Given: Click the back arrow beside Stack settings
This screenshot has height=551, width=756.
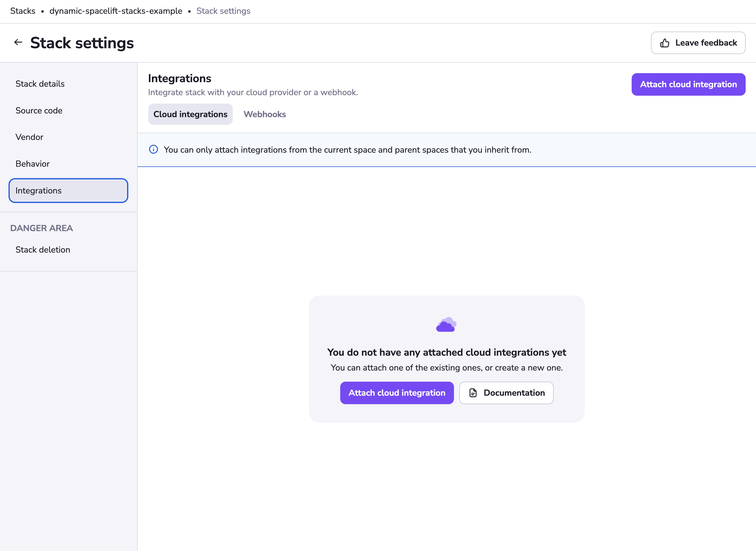Looking at the screenshot, I should 18,42.
